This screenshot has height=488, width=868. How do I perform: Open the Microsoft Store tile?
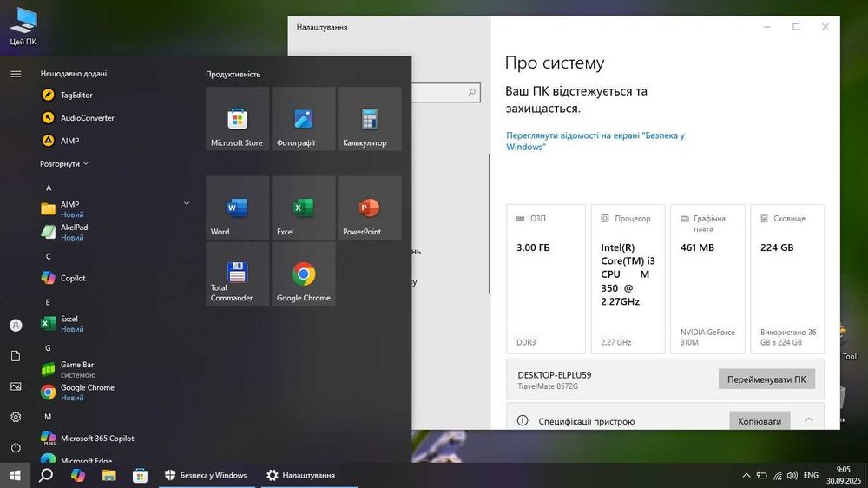tap(238, 119)
